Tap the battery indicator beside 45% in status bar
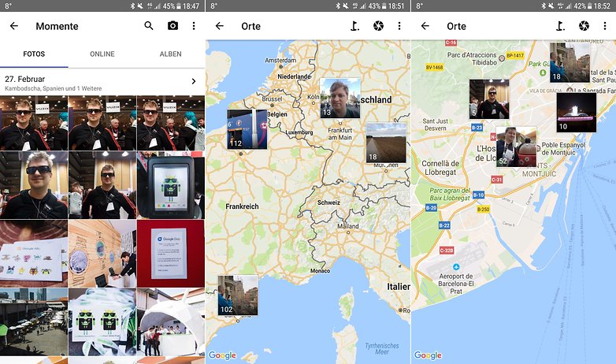The height and width of the screenshot is (364, 616). [x=178, y=6]
